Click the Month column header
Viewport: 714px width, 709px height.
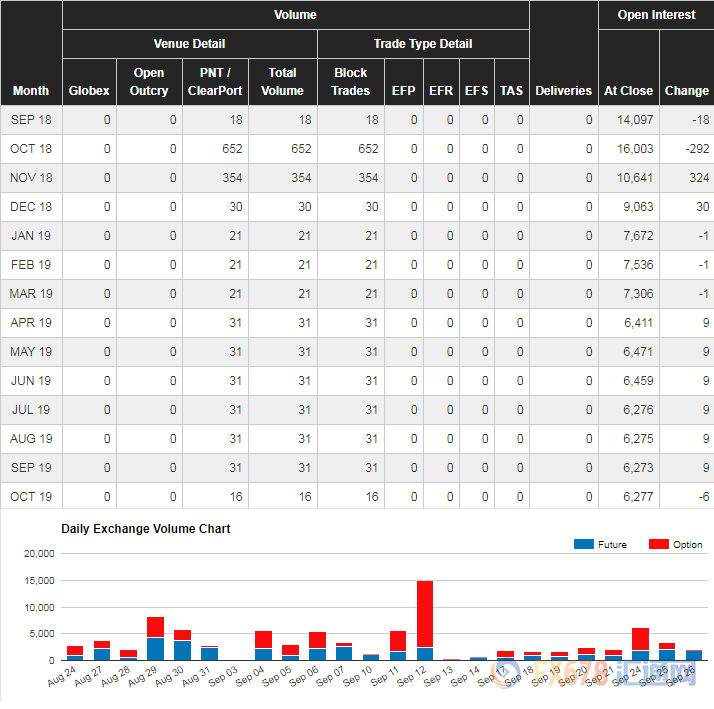tap(31, 91)
